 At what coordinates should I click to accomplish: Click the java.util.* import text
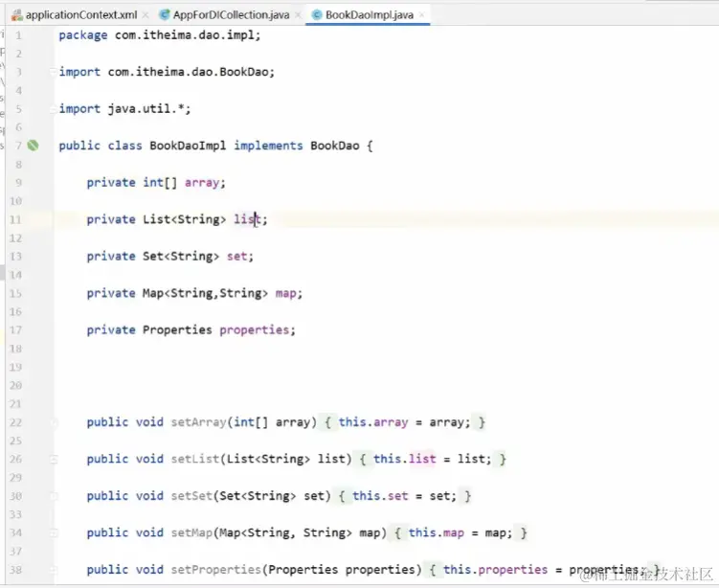(146, 109)
